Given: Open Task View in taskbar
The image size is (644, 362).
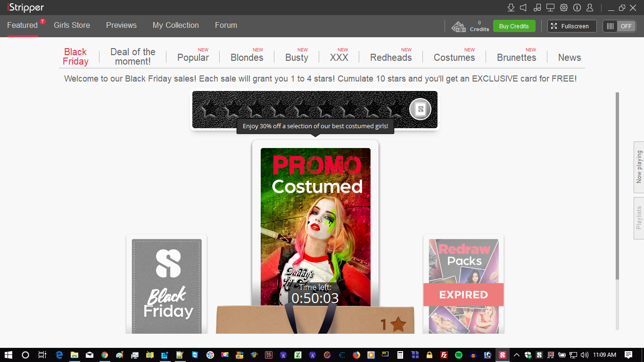Looking at the screenshot, I should pyautogui.click(x=42, y=355).
